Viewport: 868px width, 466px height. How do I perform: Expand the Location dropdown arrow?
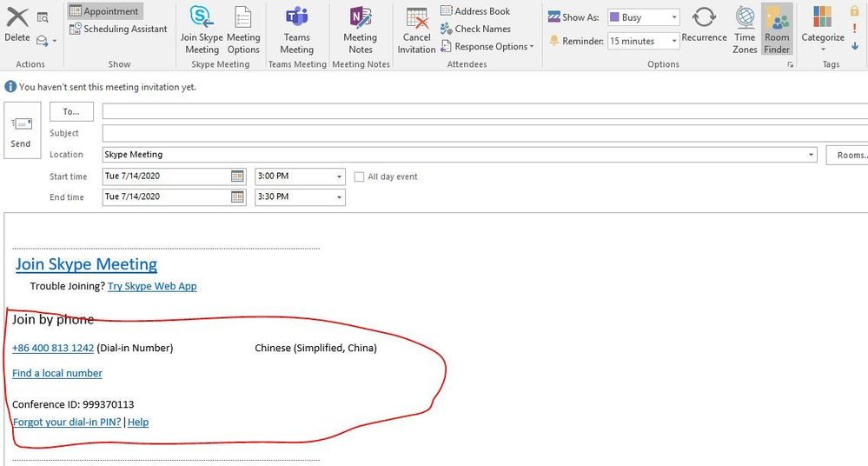(811, 155)
